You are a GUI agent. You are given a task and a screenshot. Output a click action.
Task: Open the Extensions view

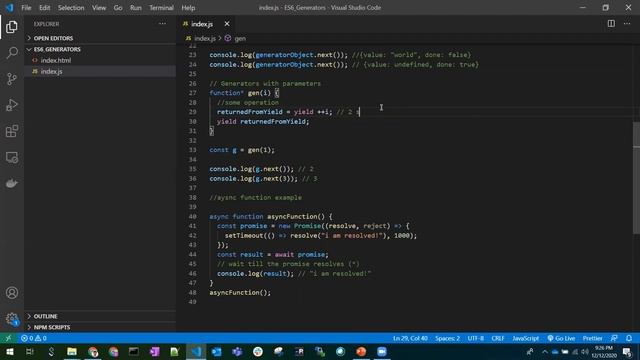(x=12, y=131)
